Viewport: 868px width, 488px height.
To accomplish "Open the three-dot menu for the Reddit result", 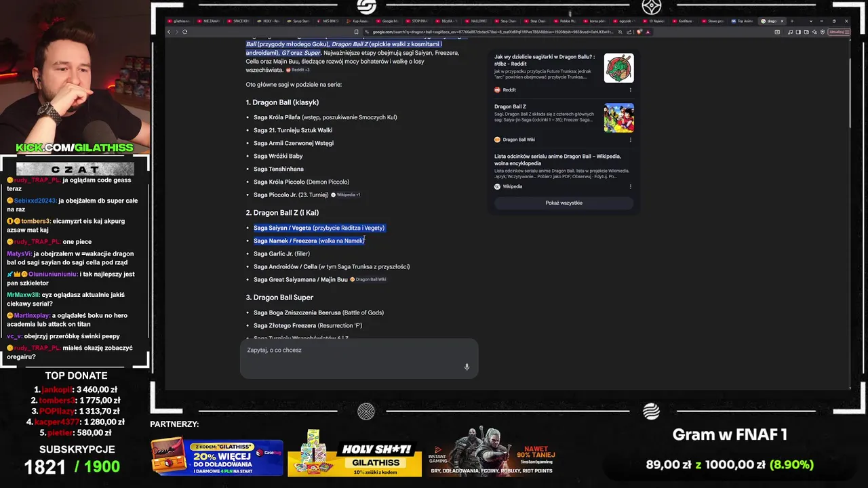I will (x=630, y=89).
